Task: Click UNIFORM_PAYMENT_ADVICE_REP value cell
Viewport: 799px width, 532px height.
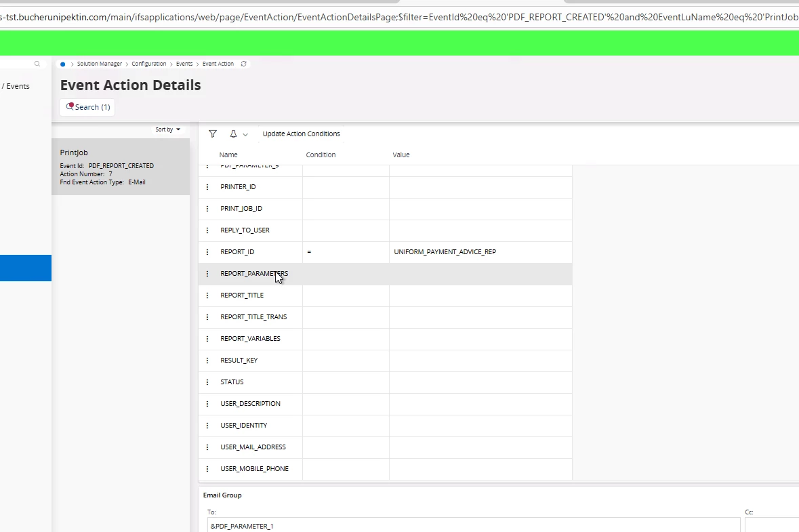Action: 480,251
